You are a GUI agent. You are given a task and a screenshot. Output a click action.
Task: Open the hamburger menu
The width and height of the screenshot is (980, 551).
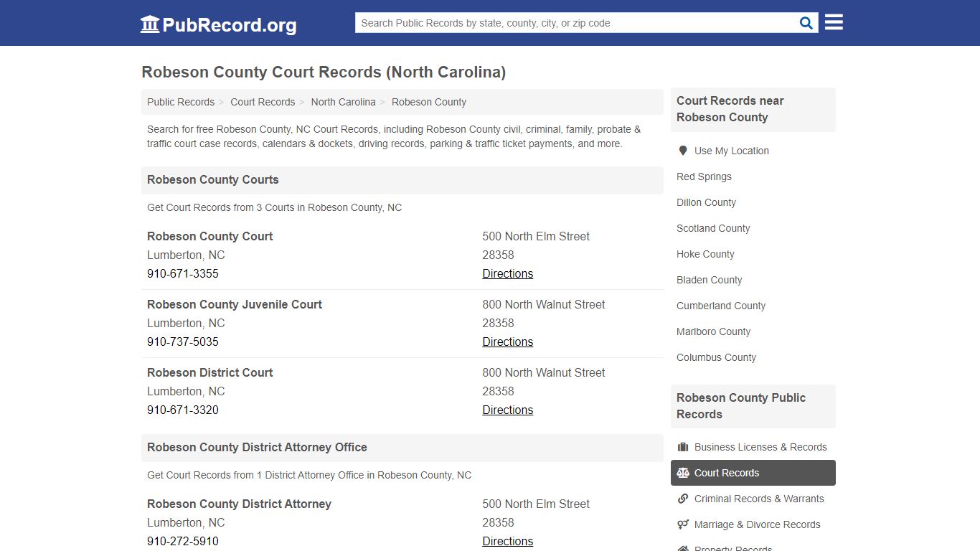(834, 22)
